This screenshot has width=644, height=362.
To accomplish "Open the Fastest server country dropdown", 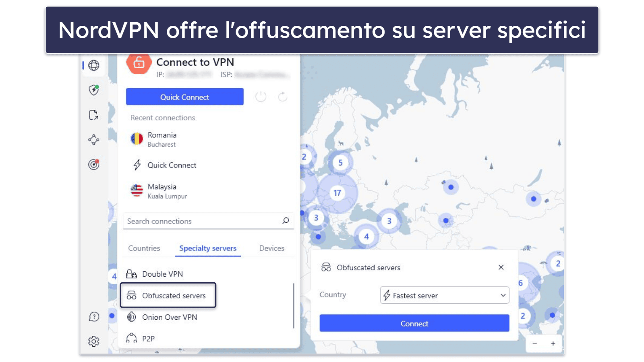I will (x=445, y=295).
